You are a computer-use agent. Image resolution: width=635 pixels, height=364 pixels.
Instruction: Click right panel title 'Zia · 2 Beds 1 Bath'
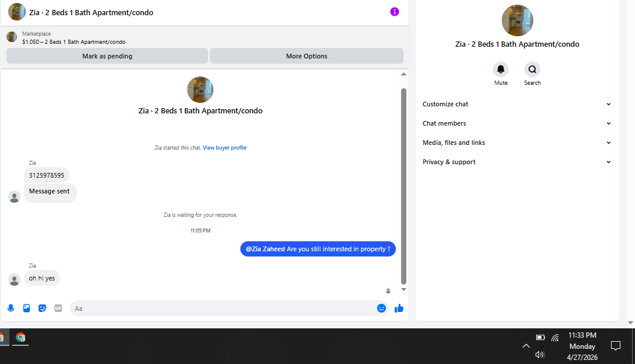tap(517, 44)
